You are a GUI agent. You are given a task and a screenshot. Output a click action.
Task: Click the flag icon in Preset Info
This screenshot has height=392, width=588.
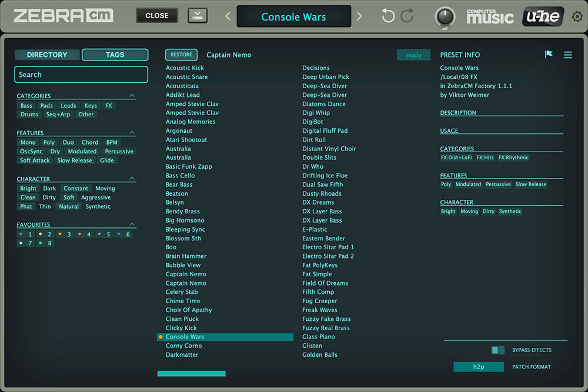point(549,54)
